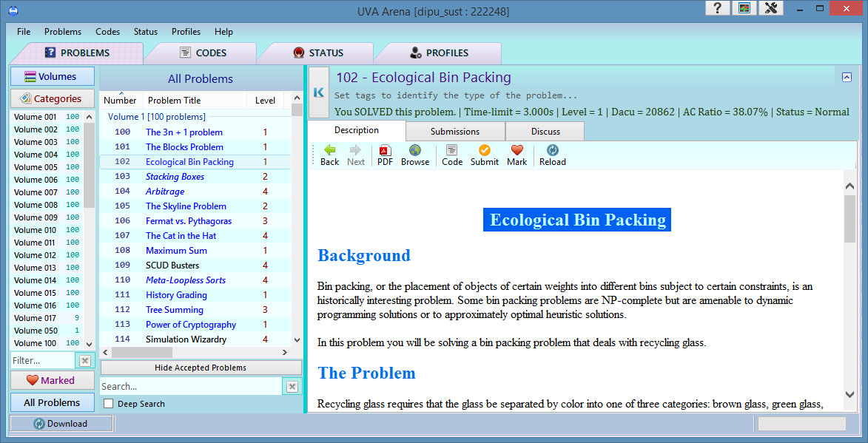868x443 pixels.
Task: Select Volume 100 in the volume list
Action: coord(47,343)
